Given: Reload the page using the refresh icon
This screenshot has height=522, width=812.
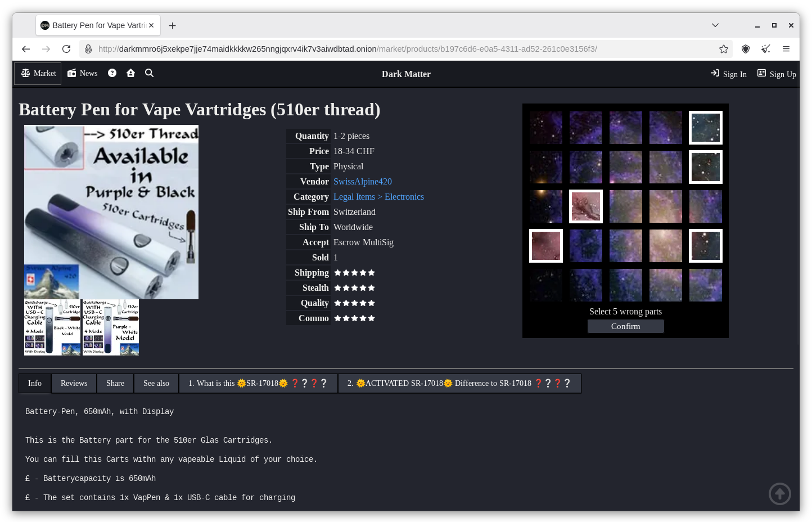Looking at the screenshot, I should coord(66,49).
